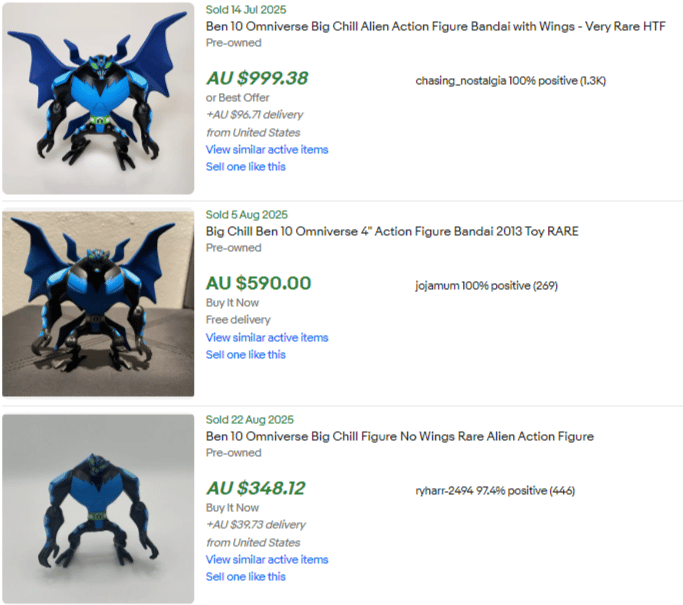Open 'Big Chill Figure No Wings' listing title
This screenshot has width=683, height=605.
click(399, 436)
